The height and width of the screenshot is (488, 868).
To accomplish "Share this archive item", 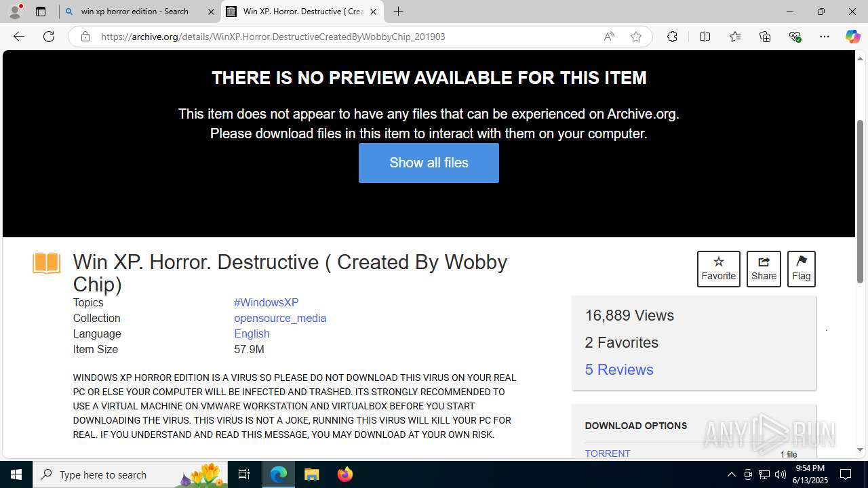I will (764, 269).
